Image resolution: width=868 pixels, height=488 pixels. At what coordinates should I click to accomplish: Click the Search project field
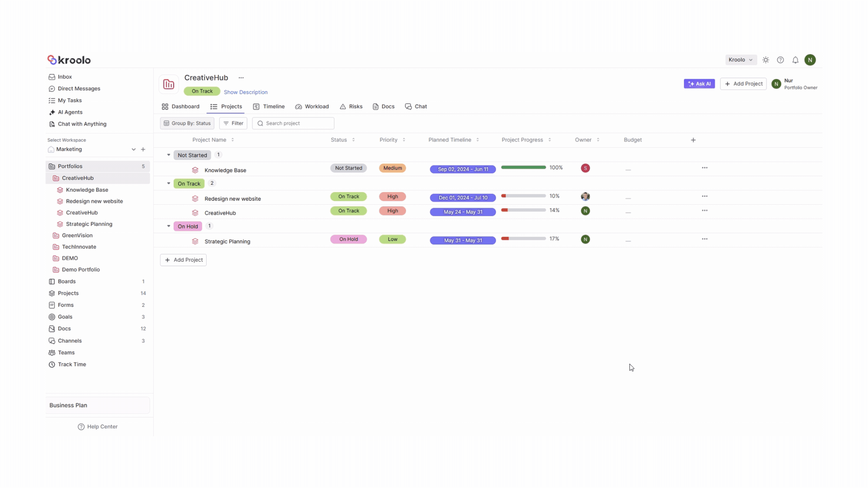(293, 123)
